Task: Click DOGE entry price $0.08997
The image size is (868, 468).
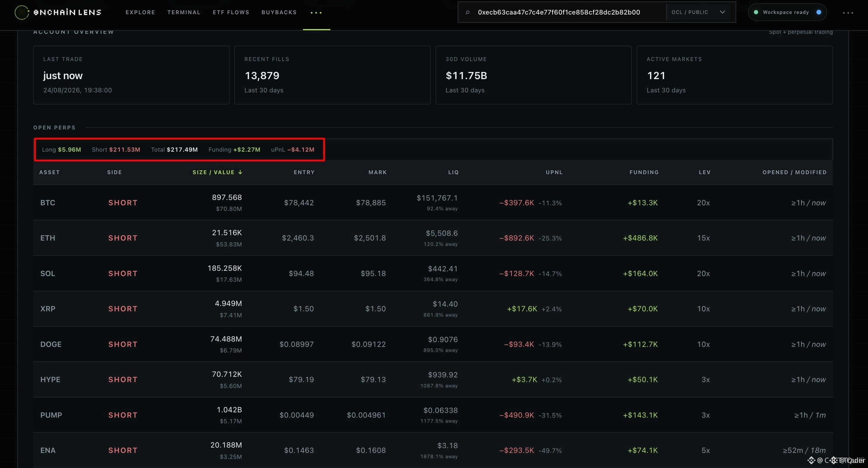Action: (297, 344)
